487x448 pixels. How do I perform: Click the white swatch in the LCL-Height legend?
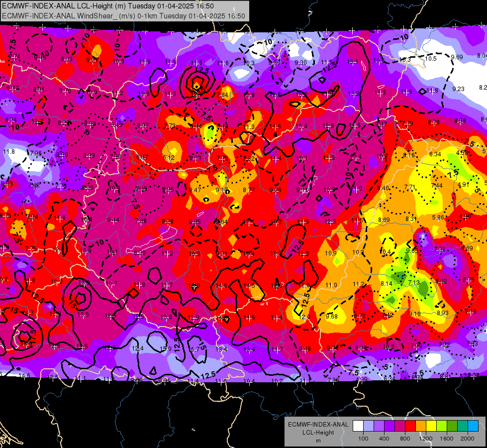358,426
